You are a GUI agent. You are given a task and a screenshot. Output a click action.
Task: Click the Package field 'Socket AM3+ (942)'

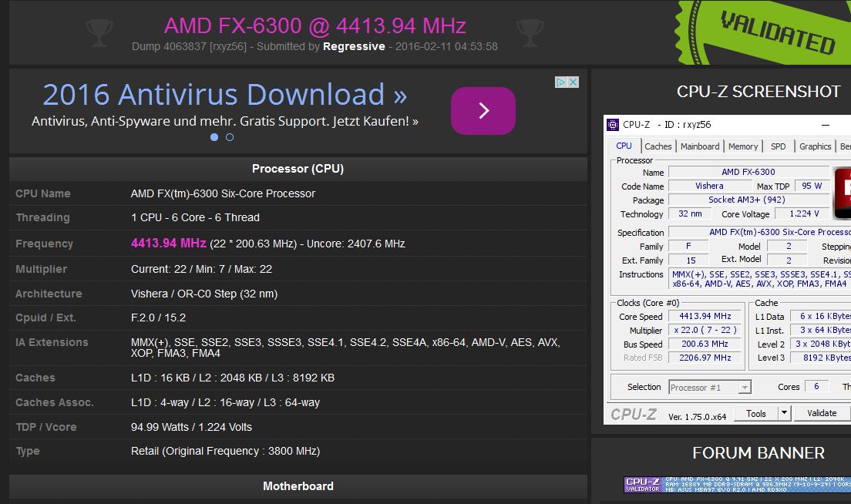[748, 200]
